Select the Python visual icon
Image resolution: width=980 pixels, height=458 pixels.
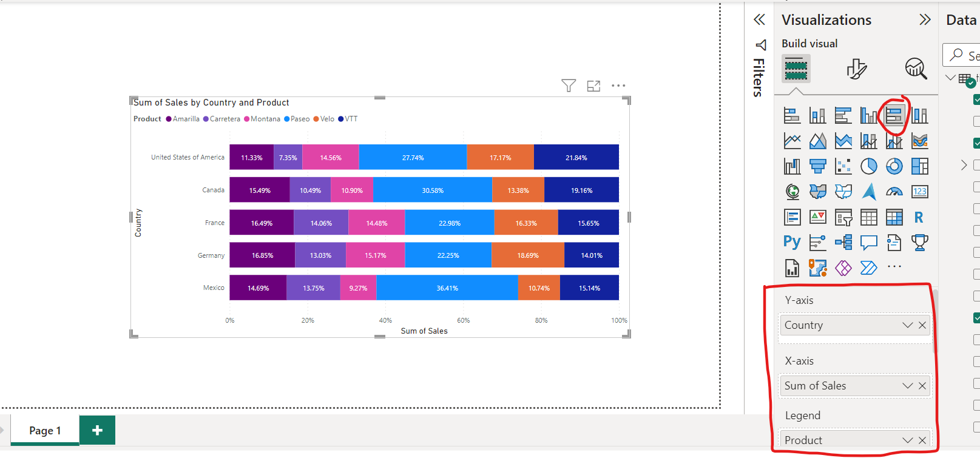pos(792,242)
